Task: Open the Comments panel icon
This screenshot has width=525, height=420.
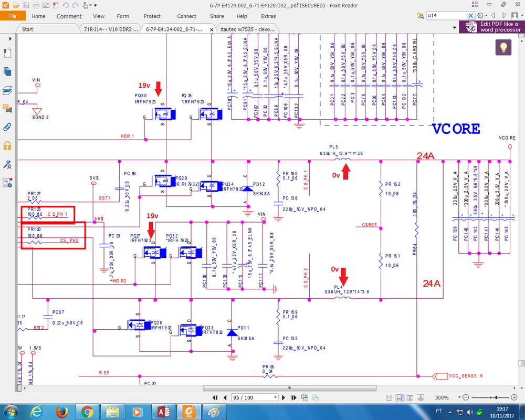Action: click(x=7, y=109)
